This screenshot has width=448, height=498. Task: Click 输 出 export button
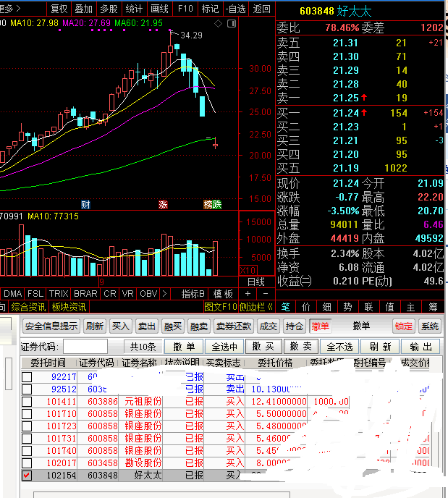420,347
